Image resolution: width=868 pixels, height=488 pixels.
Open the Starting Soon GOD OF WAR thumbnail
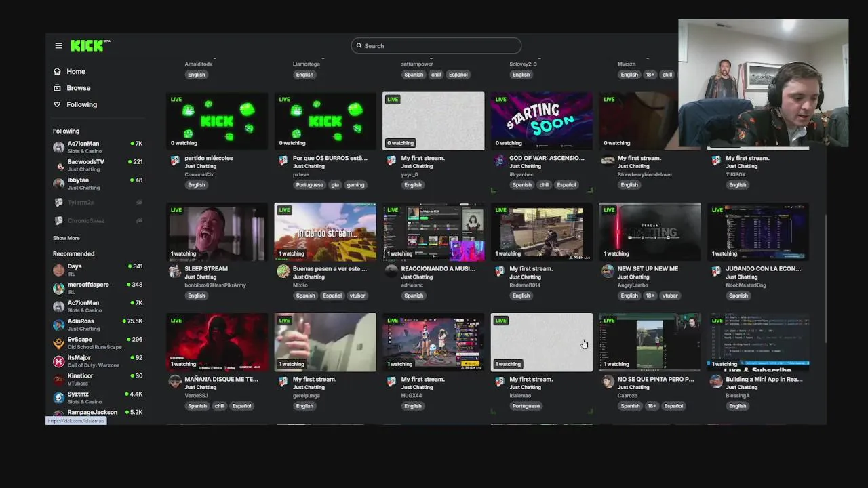click(x=542, y=121)
